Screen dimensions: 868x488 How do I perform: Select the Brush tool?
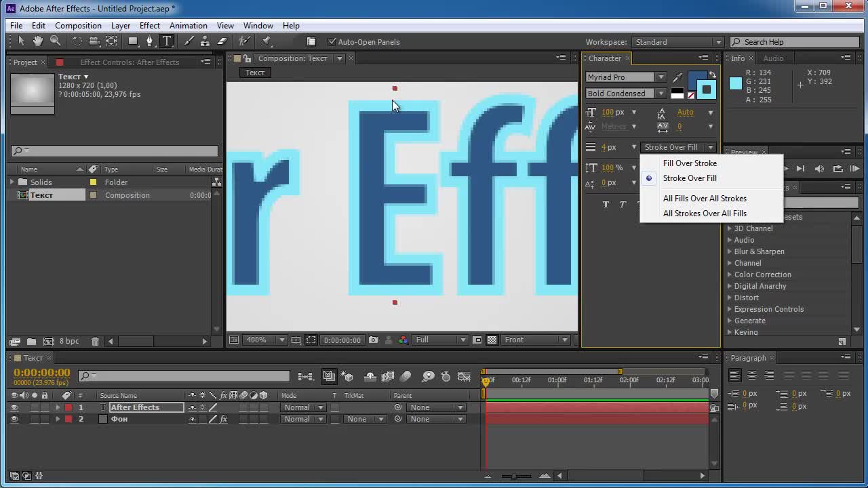pos(189,41)
